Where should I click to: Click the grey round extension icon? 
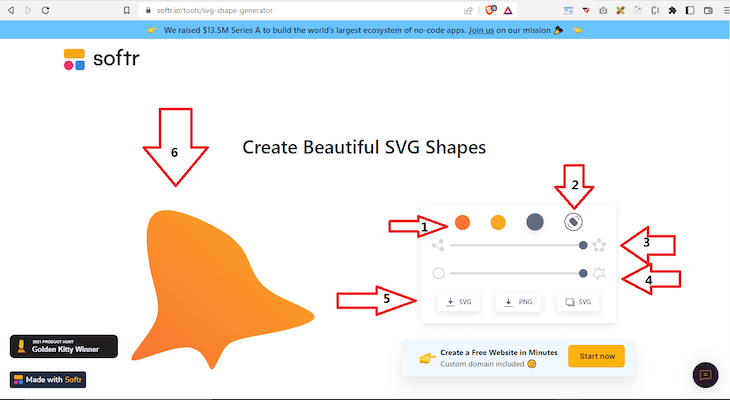638,10
